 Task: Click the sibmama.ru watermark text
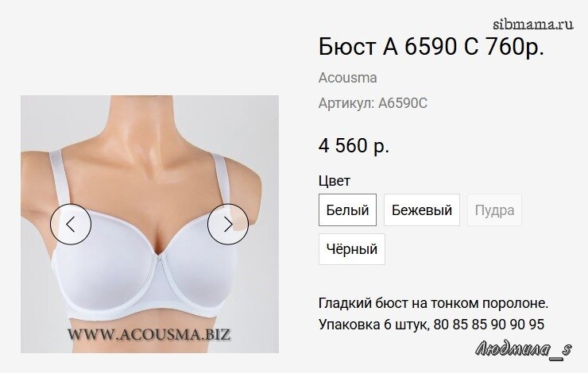[533, 25]
